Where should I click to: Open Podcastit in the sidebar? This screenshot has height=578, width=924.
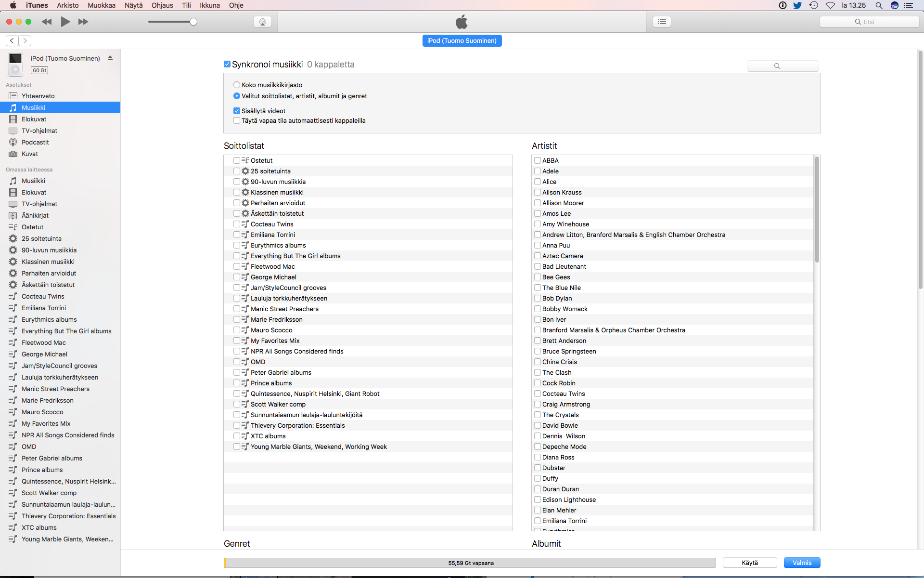point(35,142)
